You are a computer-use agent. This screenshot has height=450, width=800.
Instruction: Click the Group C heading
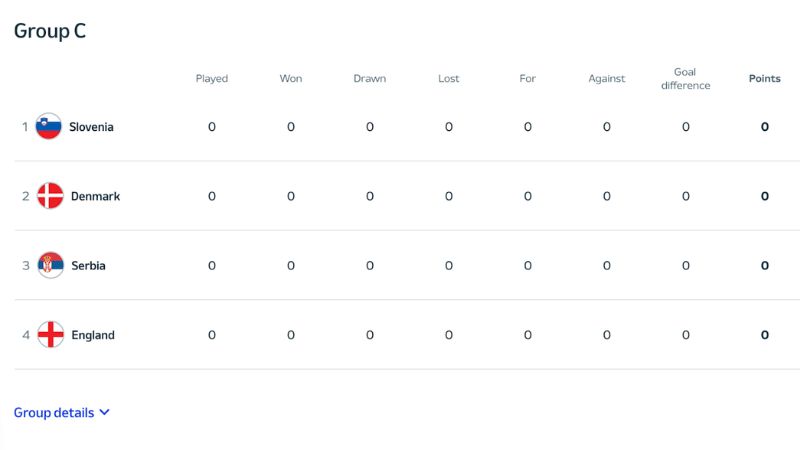[50, 31]
